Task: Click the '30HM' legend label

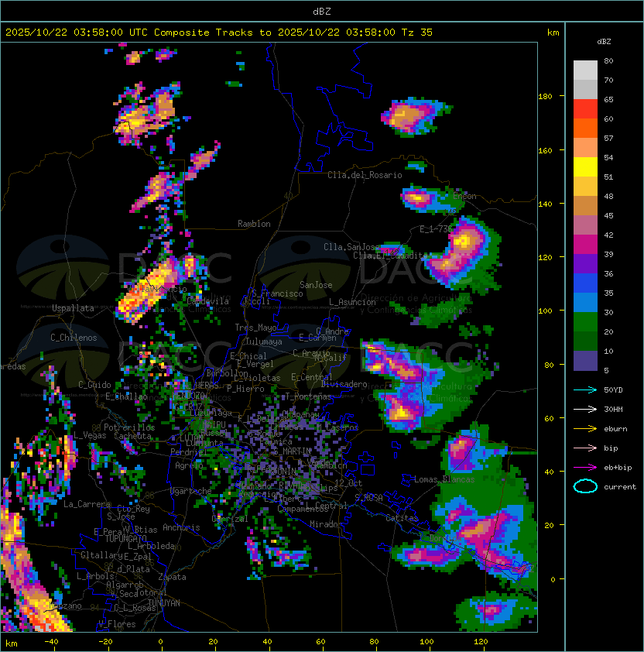Action: pyautogui.click(x=613, y=410)
